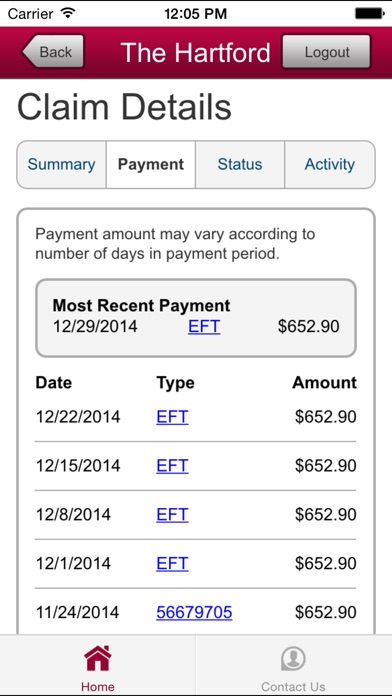Click the Logout button
The width and height of the screenshot is (392, 696).
[326, 51]
